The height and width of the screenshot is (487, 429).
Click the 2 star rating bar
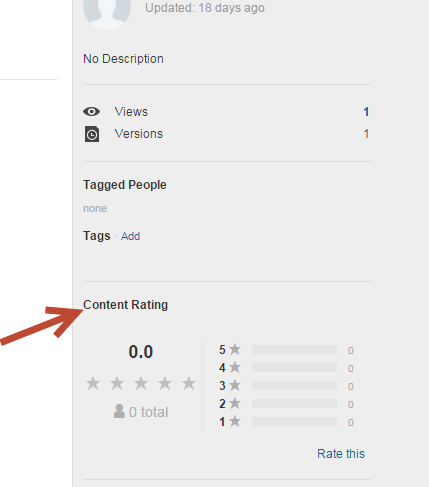point(294,403)
